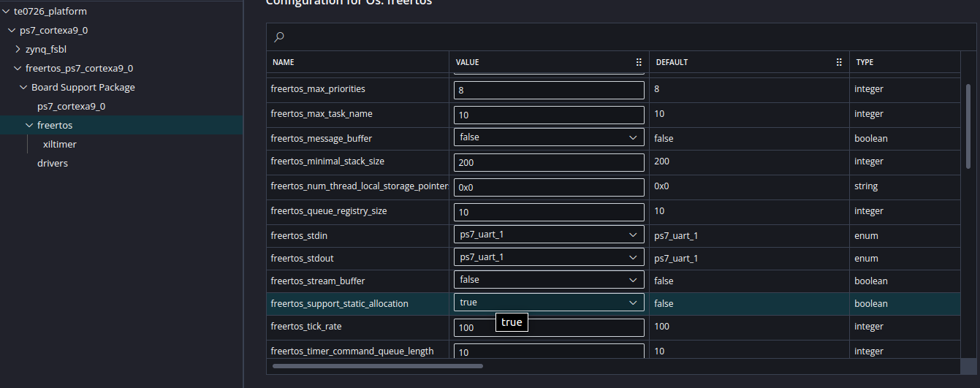Viewport: 980px width, 388px height.
Task: Click the freertos_stream_buffer name cell
Action: click(358, 281)
